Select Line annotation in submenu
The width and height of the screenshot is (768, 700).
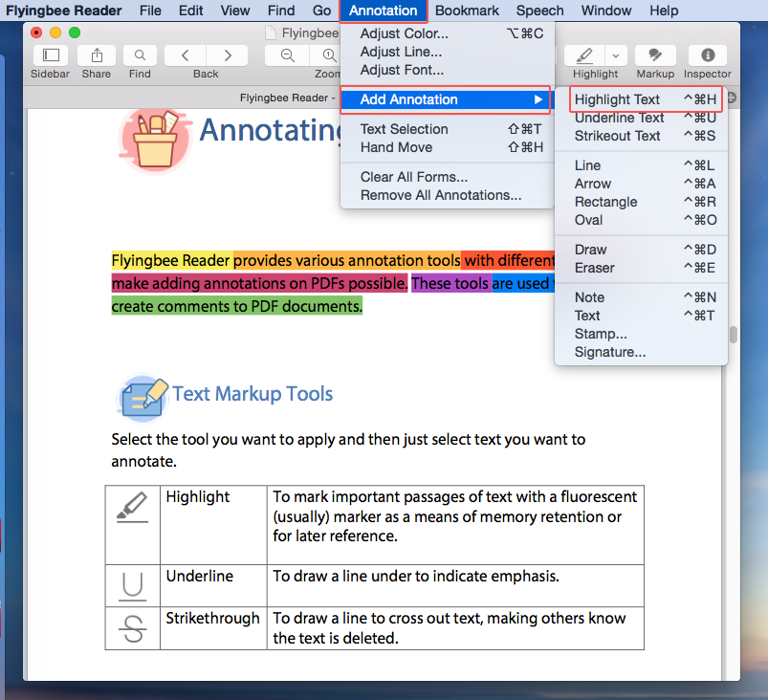[x=641, y=165]
